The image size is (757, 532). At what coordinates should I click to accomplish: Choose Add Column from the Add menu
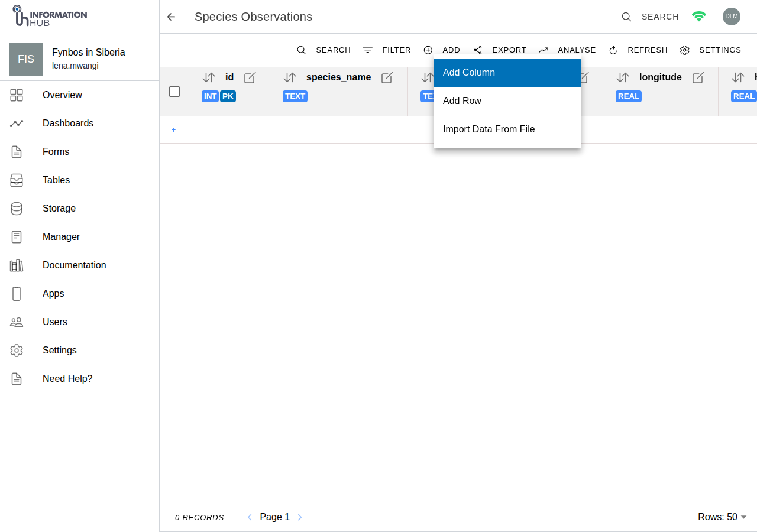507,73
